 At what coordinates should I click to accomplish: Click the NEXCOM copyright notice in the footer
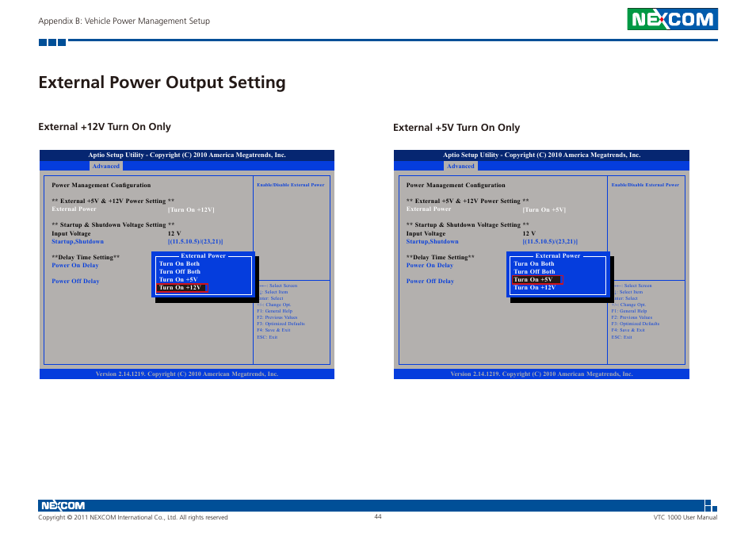pos(133,518)
